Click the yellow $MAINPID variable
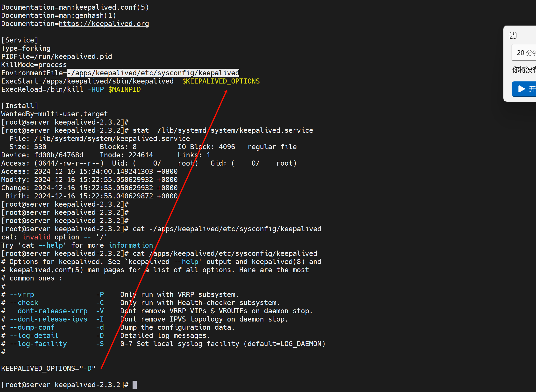 [124, 89]
